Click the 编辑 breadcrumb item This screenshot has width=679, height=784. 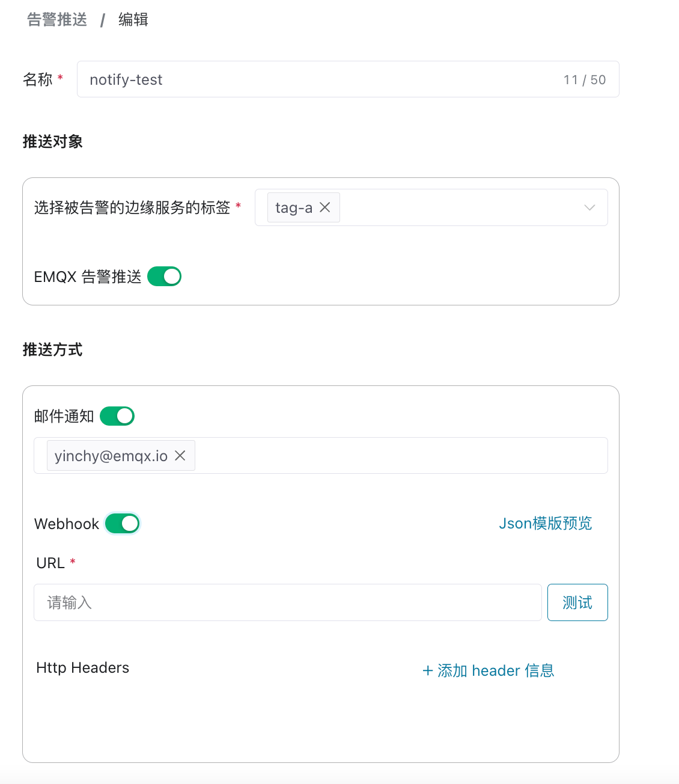133,20
